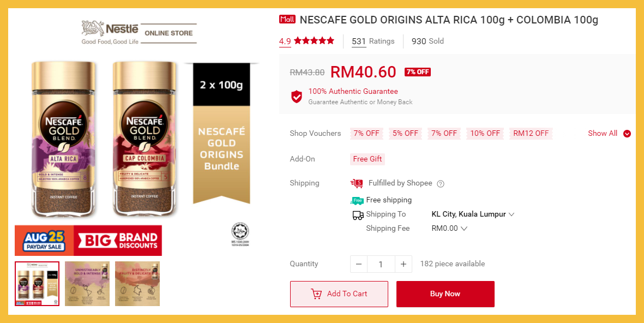Decrease quantity with the minus button
Image resolution: width=644 pixels, height=323 pixels.
coord(359,264)
